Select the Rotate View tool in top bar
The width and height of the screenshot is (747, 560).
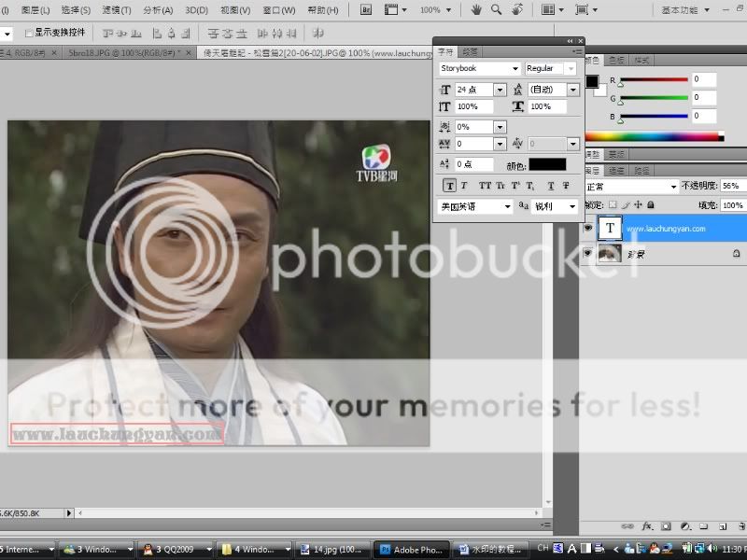coord(517,9)
